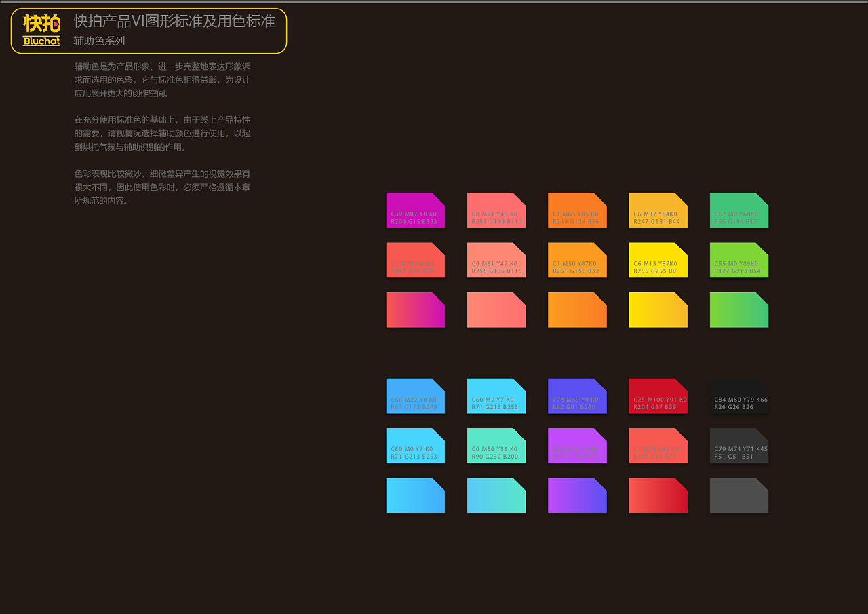Choose the crimson R204 G17 B39 swatch

click(x=658, y=396)
